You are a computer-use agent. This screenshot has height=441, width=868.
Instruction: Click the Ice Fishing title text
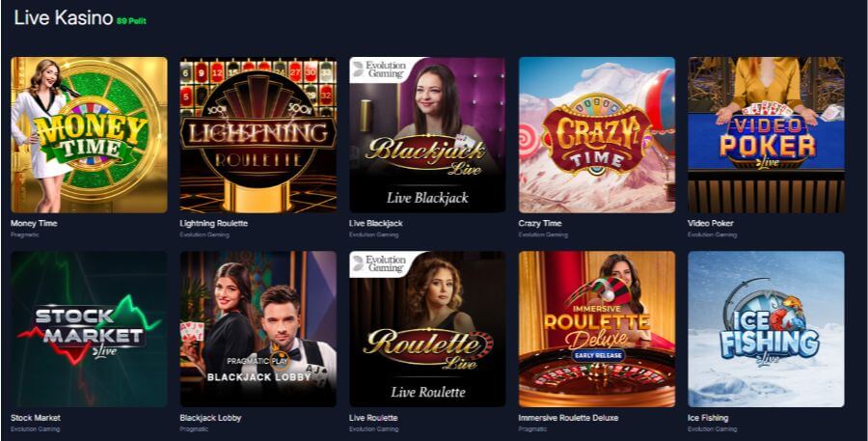click(x=708, y=418)
